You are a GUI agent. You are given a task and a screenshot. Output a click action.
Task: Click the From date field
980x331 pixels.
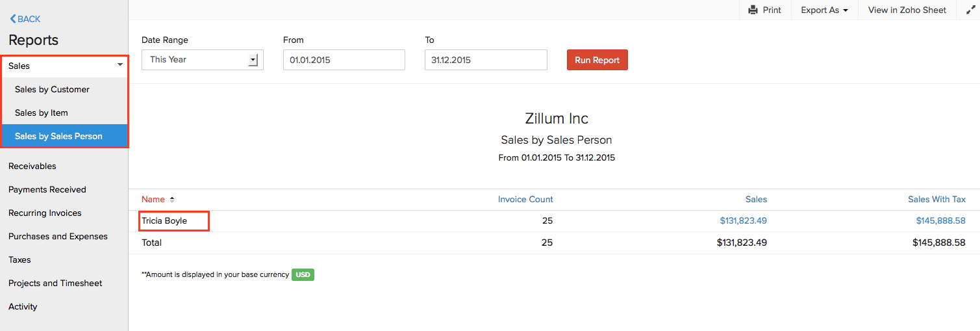pos(344,60)
